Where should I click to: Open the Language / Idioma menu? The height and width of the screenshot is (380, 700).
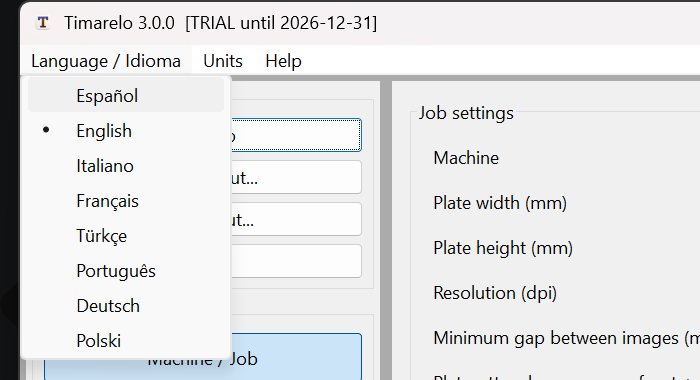(106, 61)
